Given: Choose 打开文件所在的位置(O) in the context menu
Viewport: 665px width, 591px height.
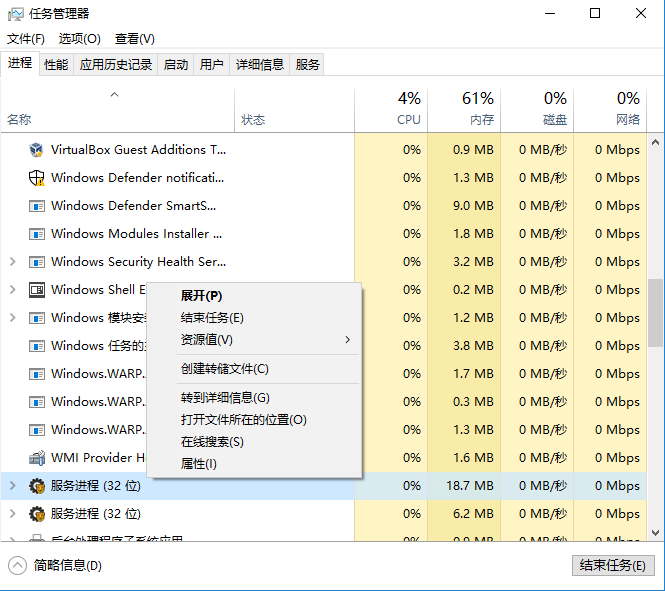Looking at the screenshot, I should (254, 420).
